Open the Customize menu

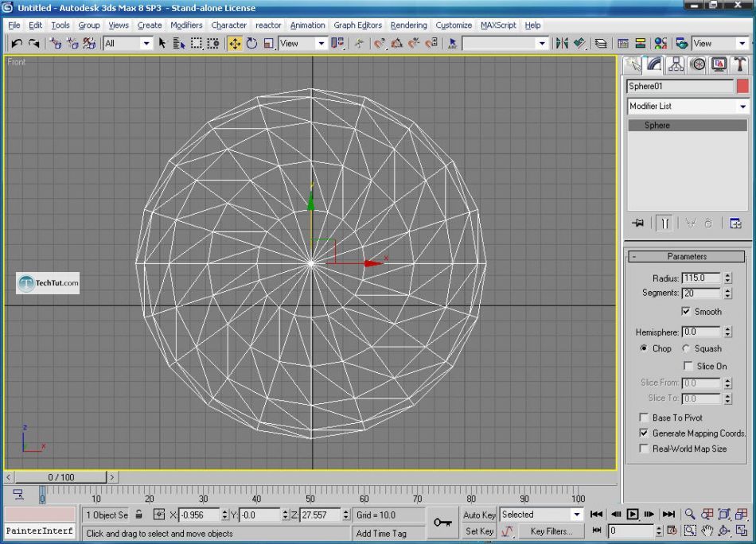coord(454,25)
